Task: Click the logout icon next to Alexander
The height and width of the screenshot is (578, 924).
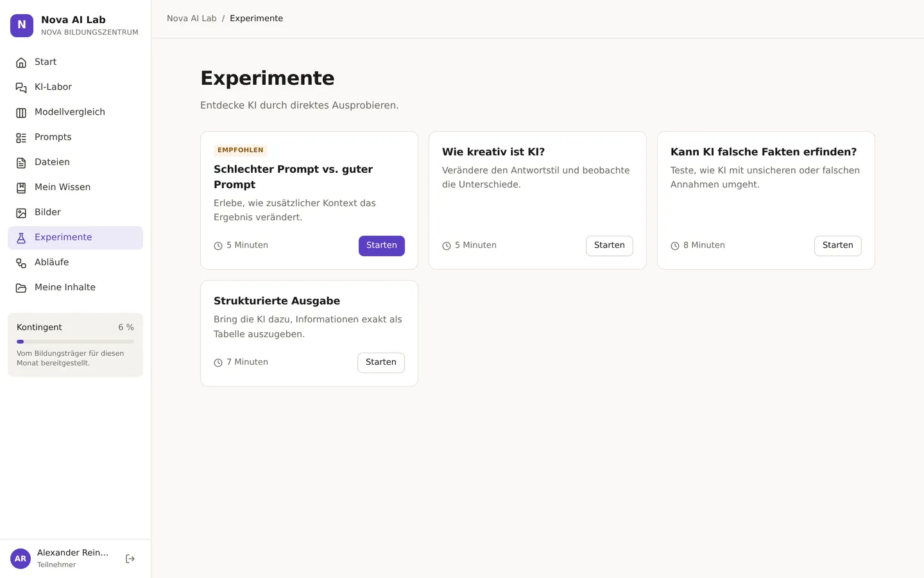Action: (130, 559)
